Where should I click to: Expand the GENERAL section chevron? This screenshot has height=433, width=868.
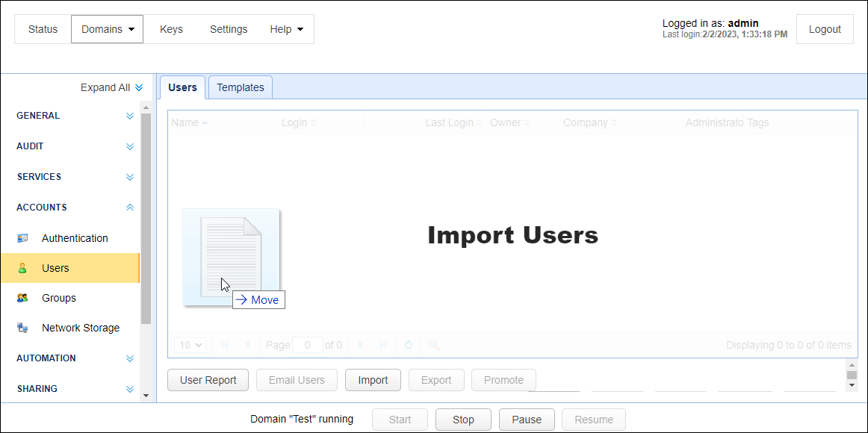(x=129, y=116)
